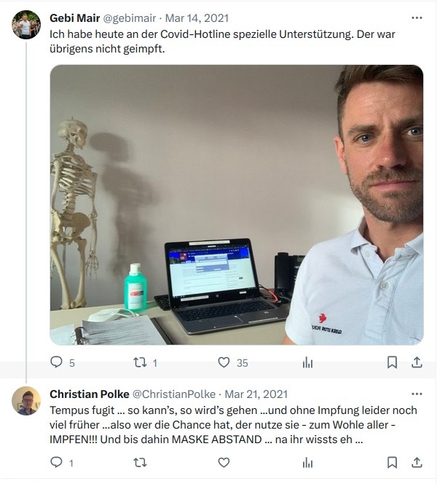Enlarge the attached skeleton and laptop photo
Image resolution: width=448 pixels, height=492 pixels.
[x=237, y=205]
